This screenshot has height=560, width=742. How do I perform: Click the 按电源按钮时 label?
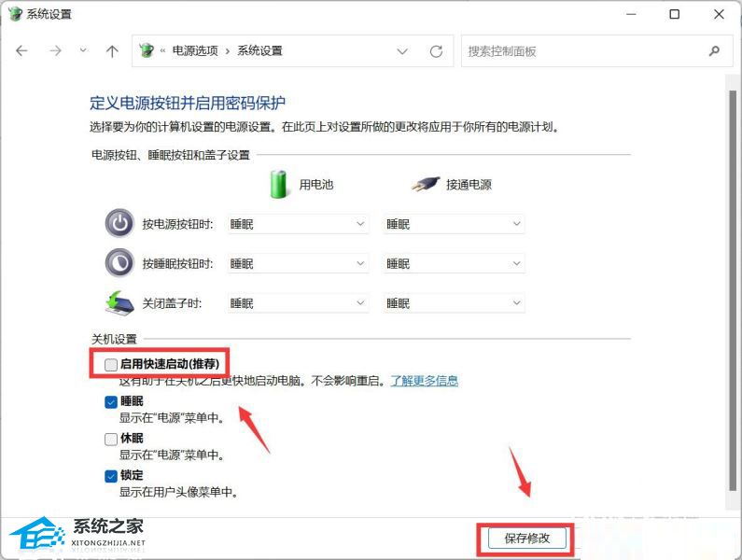pyautogui.click(x=178, y=224)
